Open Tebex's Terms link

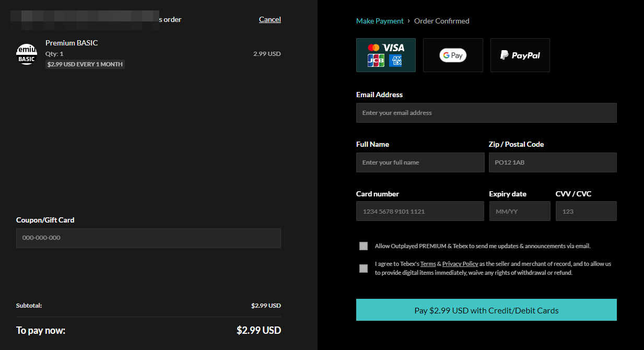428,264
